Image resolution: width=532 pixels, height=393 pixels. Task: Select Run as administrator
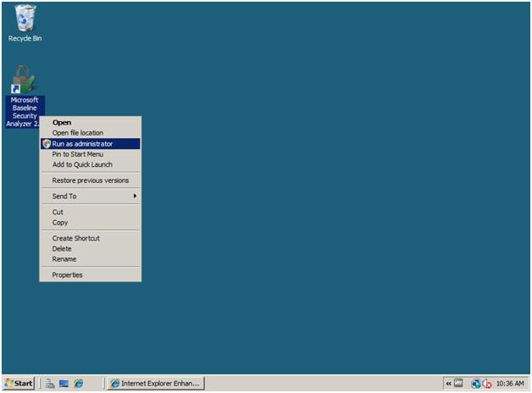pyautogui.click(x=91, y=144)
